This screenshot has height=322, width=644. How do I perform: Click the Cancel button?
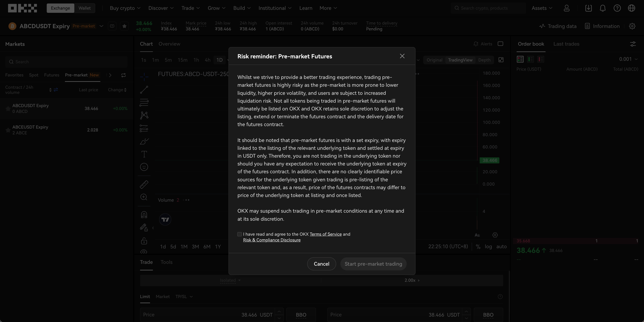click(322, 264)
